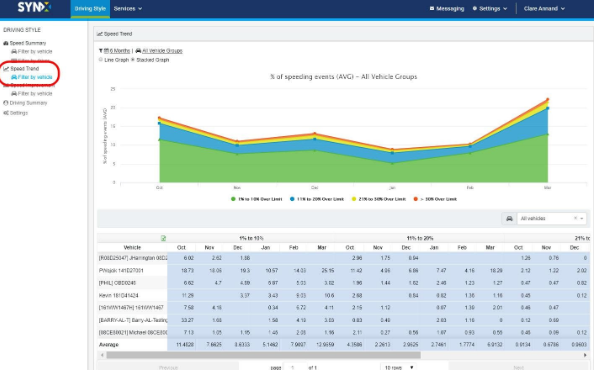The image size is (595, 374).
Task: Open Speed Summary in the sidebar
Action: (25, 43)
